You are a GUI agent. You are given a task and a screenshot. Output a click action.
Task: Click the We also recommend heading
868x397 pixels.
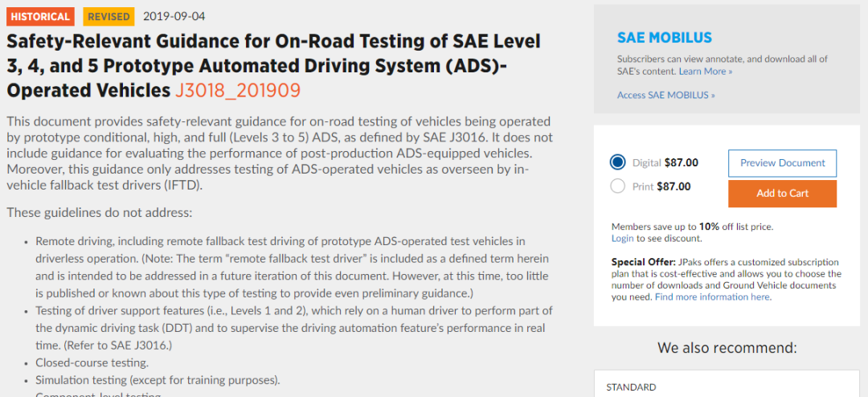[727, 348]
